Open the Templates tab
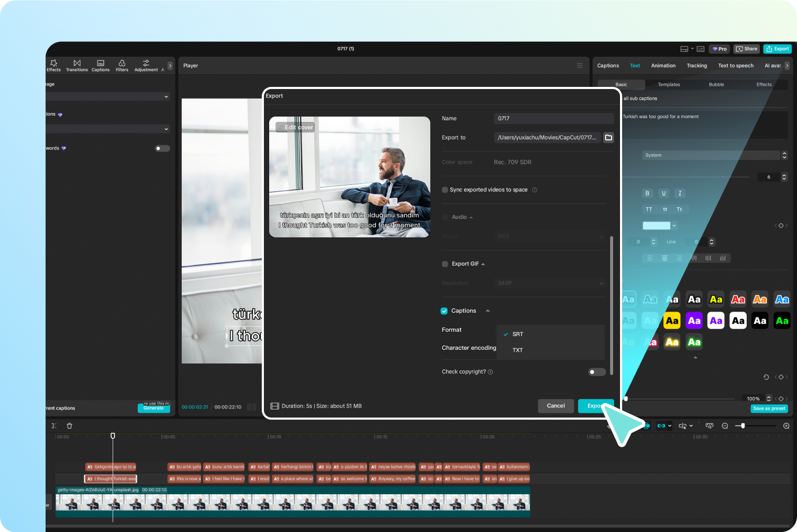 (668, 84)
